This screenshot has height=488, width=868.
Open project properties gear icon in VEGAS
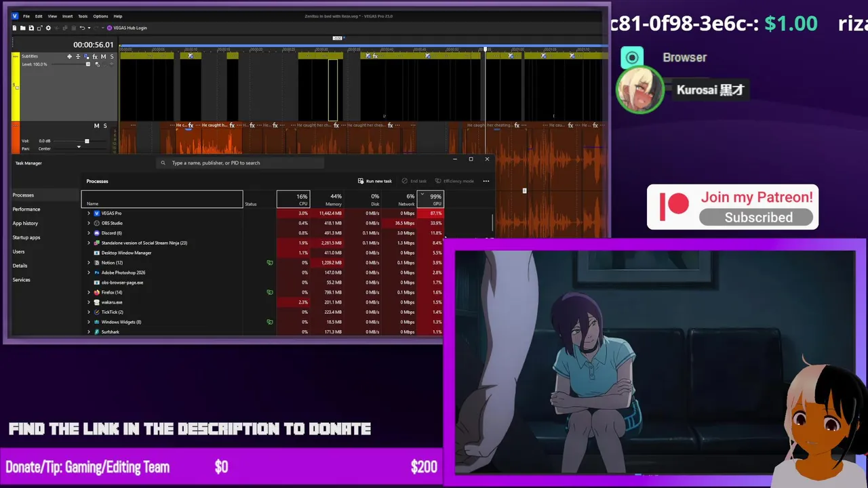(48, 28)
